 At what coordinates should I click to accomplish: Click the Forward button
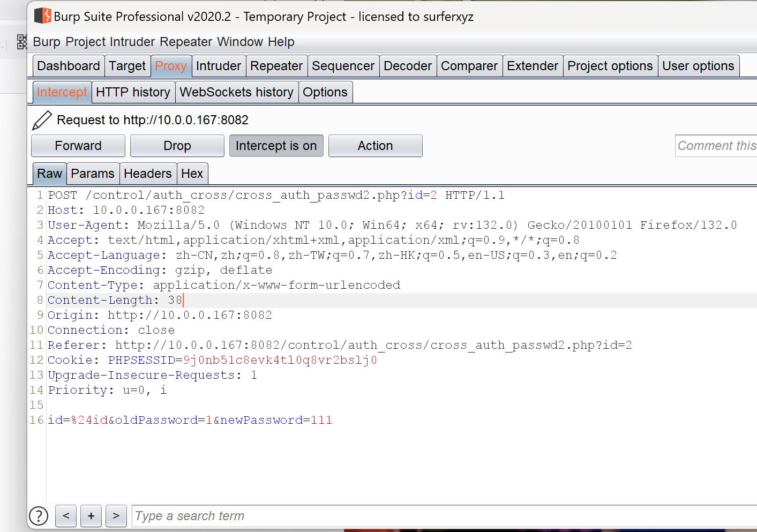(x=78, y=146)
